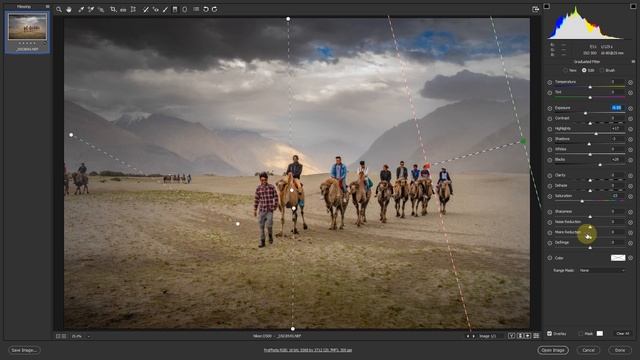The height and width of the screenshot is (360, 640).
Task: Select the Straighten tool
Action: coord(123,9)
